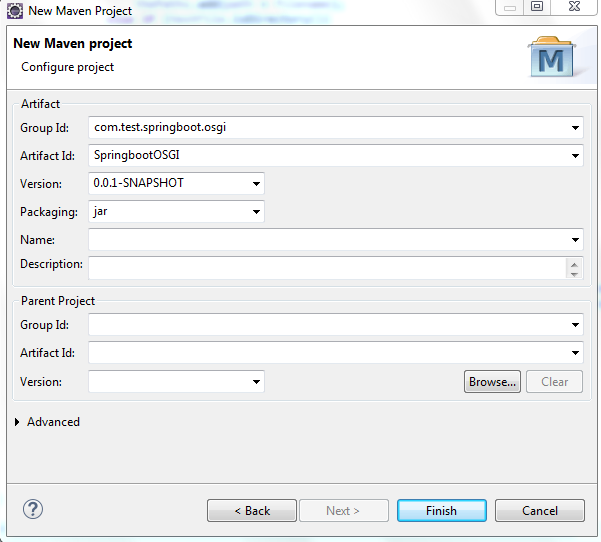Open the Artifact Id dropdown arrow for SpringbootOSGI
This screenshot has height=542, width=601.
575,156
